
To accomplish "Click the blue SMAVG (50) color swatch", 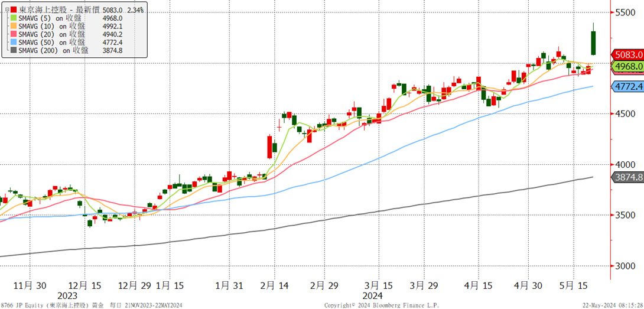I will [x=14, y=42].
